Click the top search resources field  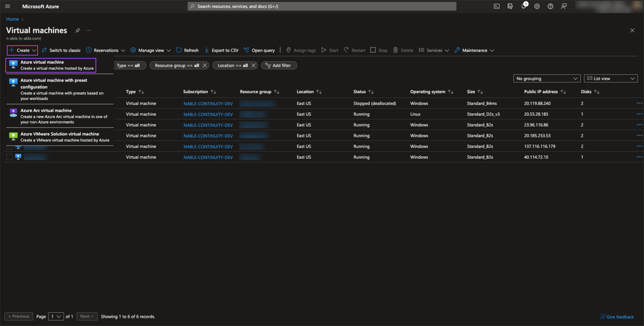[x=322, y=6]
